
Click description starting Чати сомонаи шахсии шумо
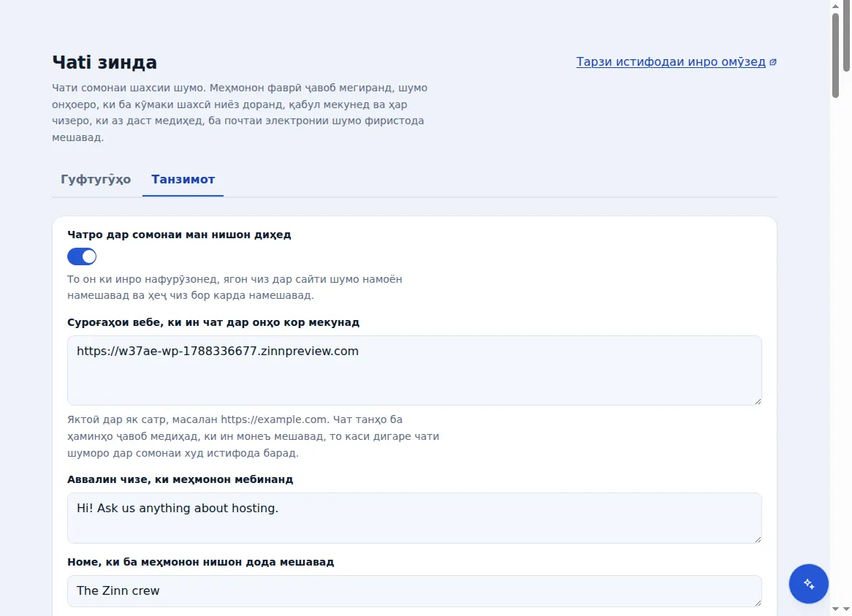tap(240, 113)
